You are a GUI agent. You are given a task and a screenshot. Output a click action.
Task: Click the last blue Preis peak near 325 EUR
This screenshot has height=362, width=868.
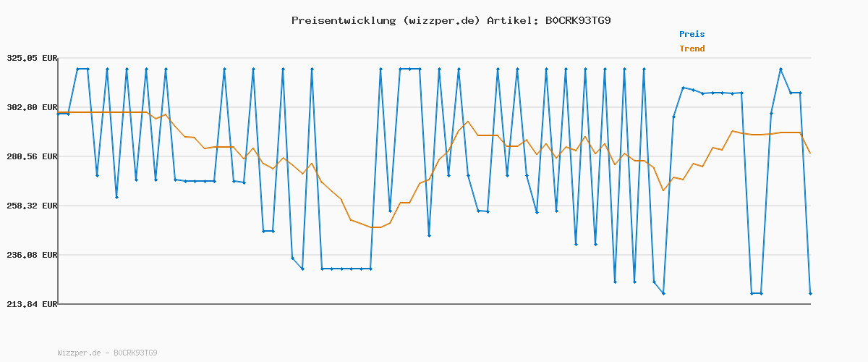(x=781, y=69)
